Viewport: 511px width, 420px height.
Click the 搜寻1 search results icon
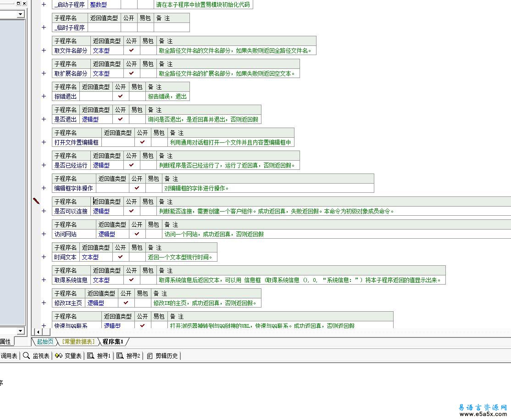click(90, 356)
